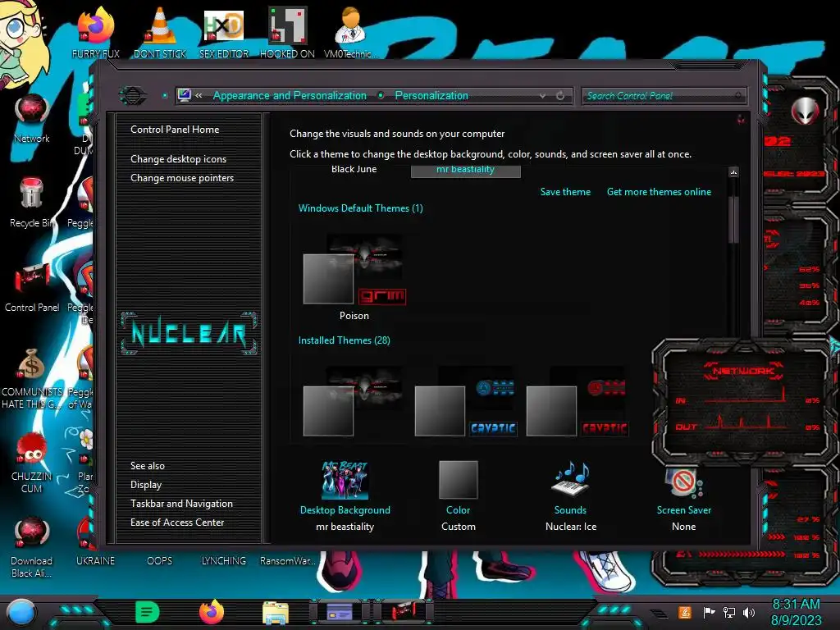Open Change desktop icons link

(x=178, y=159)
